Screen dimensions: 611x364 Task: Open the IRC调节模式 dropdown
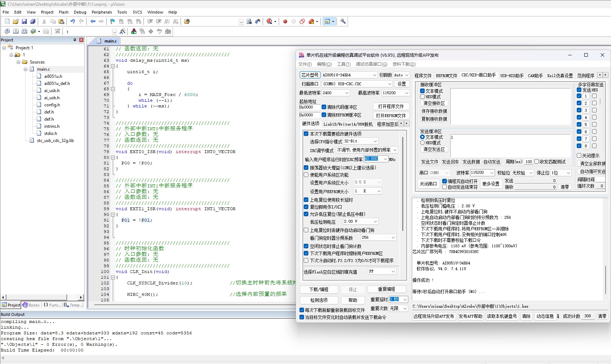pos(367,150)
